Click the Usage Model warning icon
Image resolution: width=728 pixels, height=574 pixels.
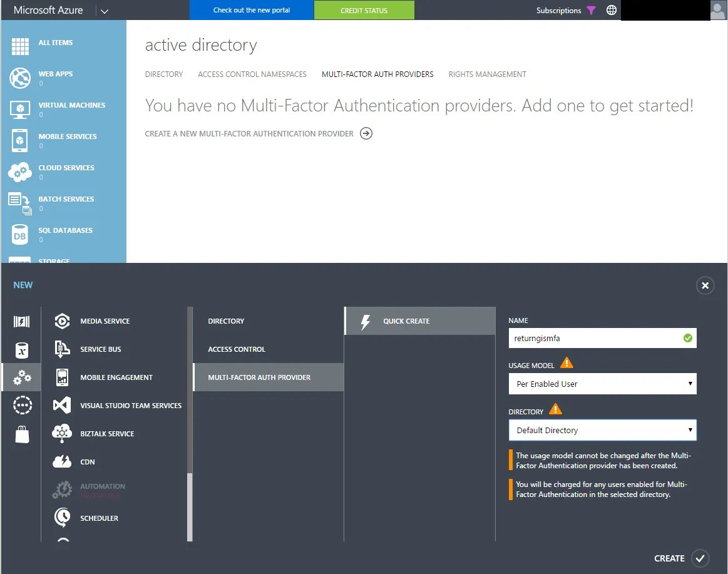click(567, 362)
